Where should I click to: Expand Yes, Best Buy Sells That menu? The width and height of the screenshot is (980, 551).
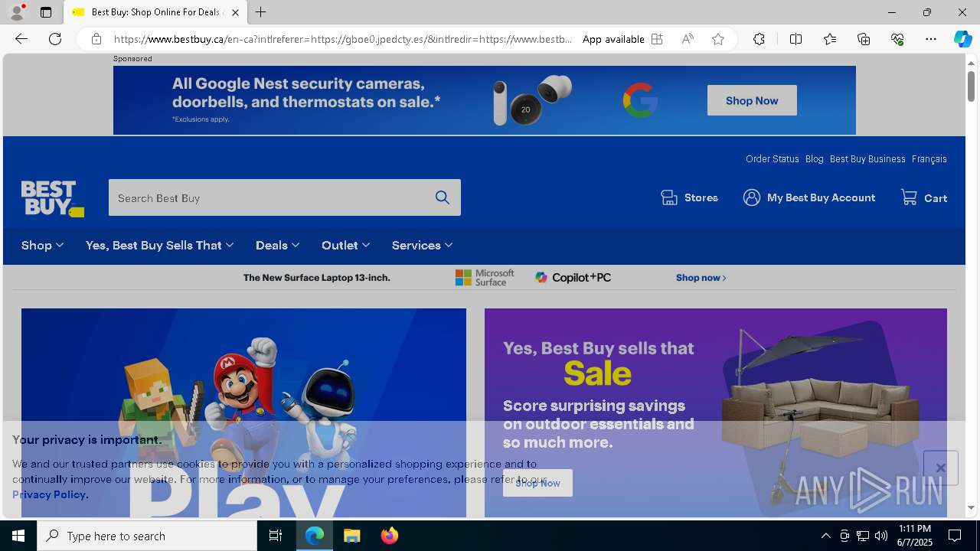pos(159,245)
